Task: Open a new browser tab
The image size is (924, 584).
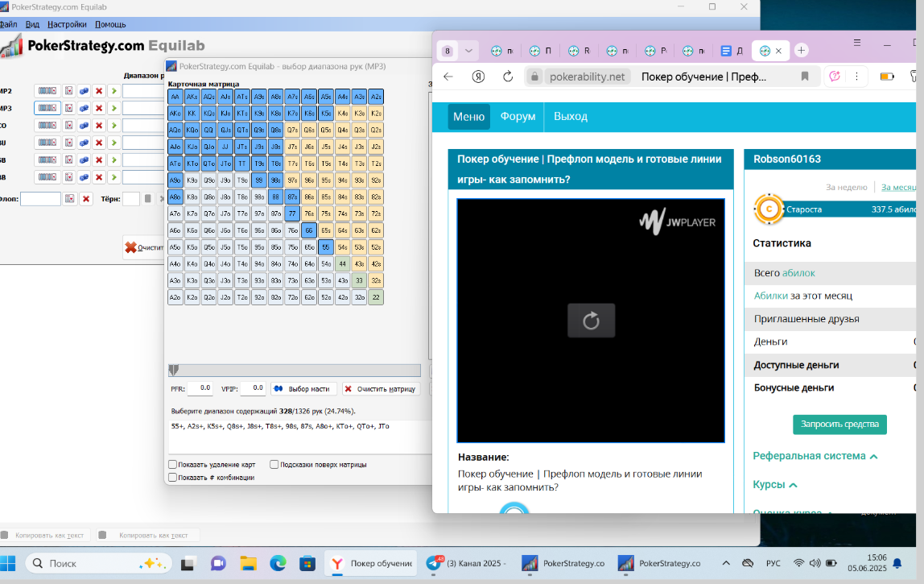Action: (x=801, y=51)
